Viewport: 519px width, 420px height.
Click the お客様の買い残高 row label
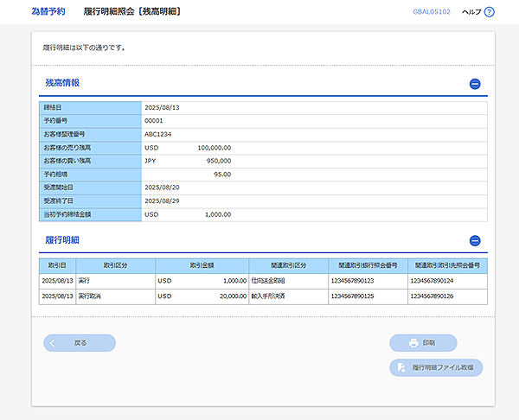pos(67,161)
